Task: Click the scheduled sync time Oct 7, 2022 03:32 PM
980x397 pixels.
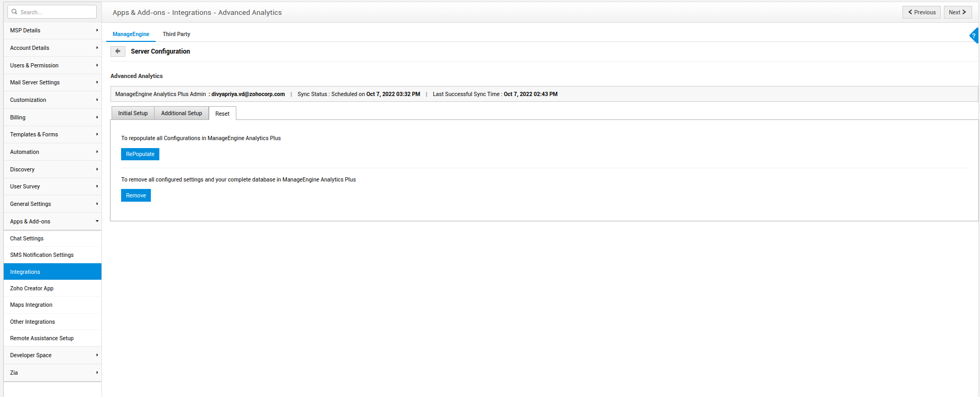Action: 393,94
